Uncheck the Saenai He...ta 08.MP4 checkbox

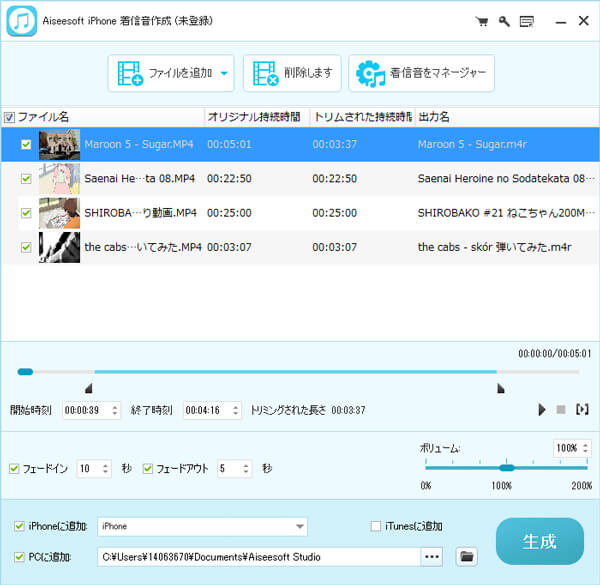pos(26,179)
